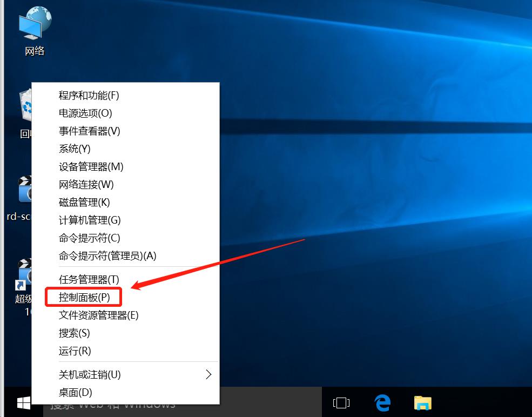The image size is (532, 417).
Task: Open the 网络 desktop icon
Action: [x=34, y=30]
